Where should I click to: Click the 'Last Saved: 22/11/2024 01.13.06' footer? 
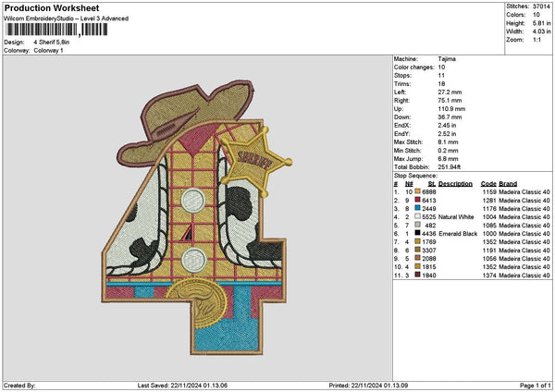coord(182,386)
